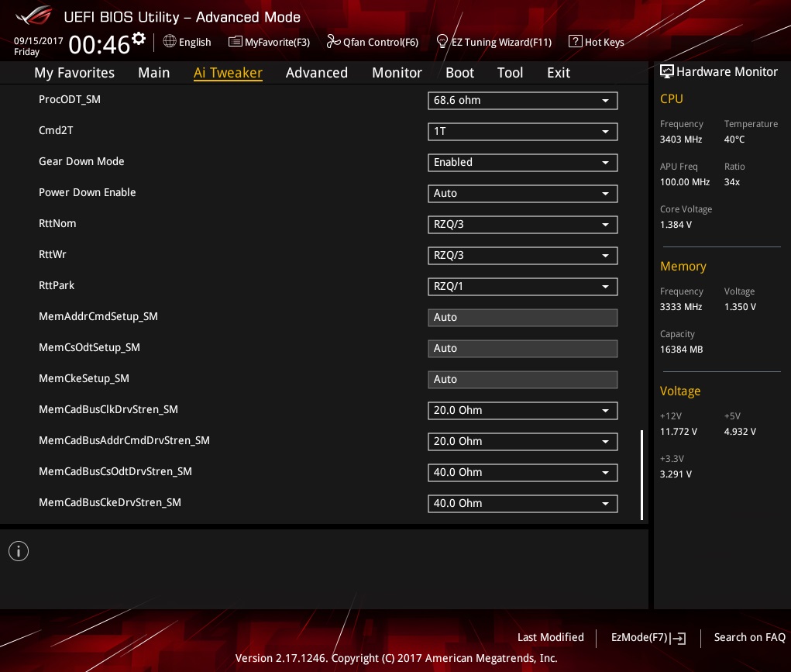Click Search on FAQ

point(750,637)
